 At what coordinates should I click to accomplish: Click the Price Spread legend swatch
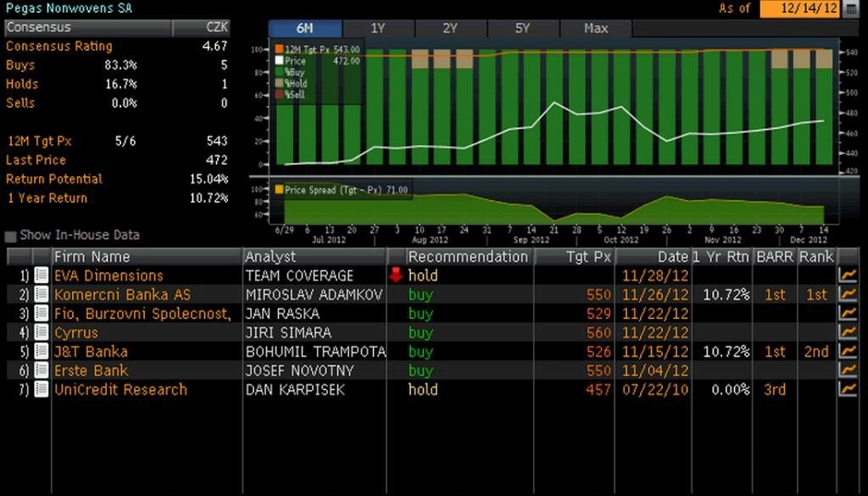(279, 190)
